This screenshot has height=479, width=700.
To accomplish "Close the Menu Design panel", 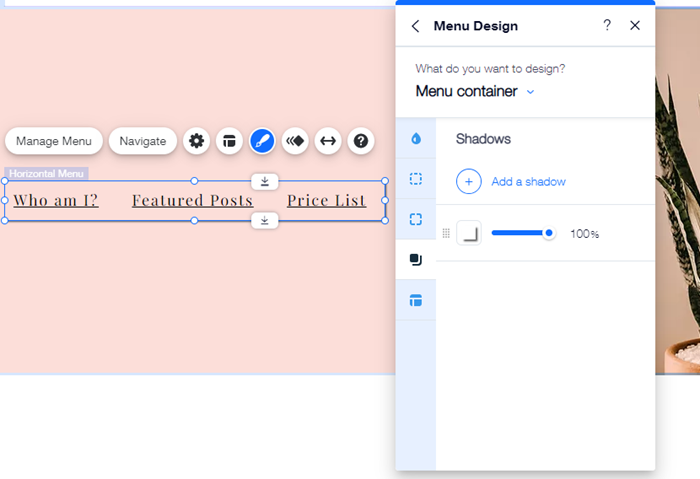I will pyautogui.click(x=635, y=25).
